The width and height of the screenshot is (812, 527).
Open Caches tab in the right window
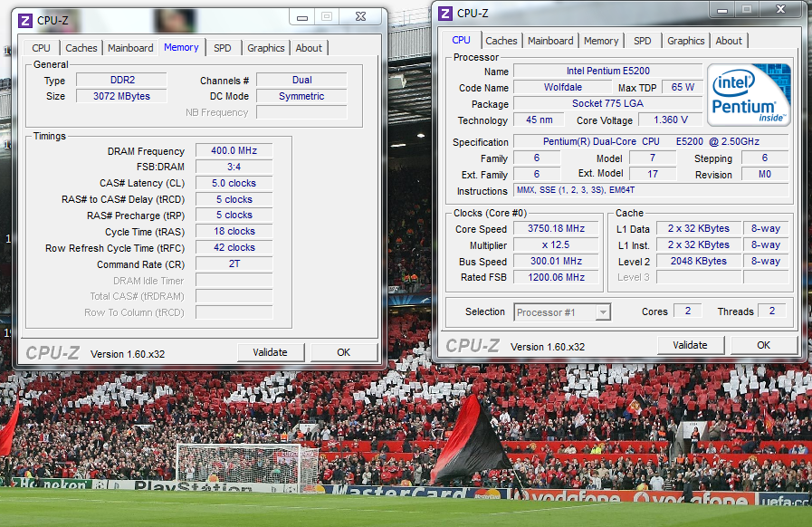point(501,41)
